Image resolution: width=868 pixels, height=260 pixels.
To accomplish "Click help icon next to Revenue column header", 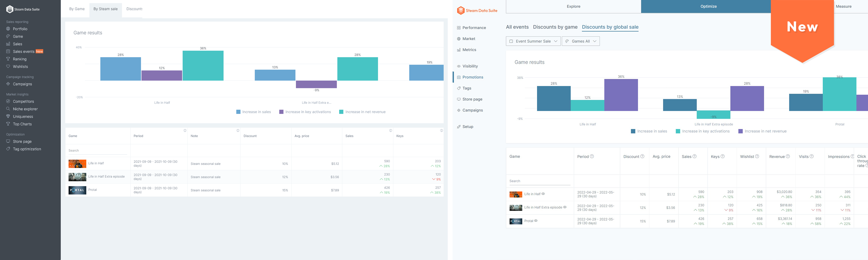I will coord(788,156).
